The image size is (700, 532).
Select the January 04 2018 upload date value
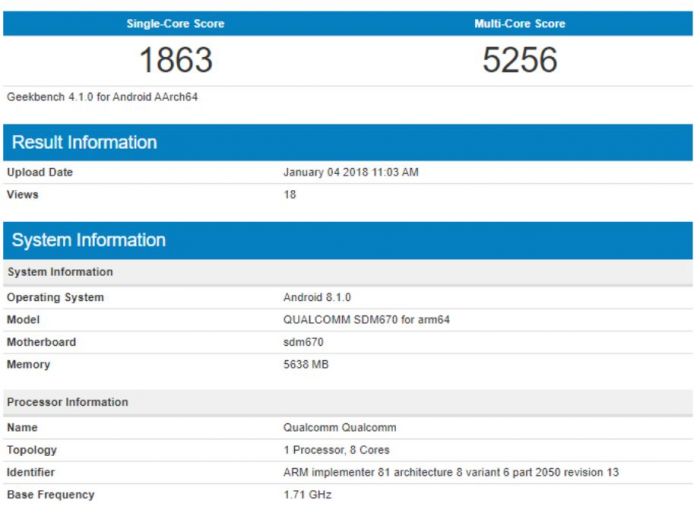(350, 172)
